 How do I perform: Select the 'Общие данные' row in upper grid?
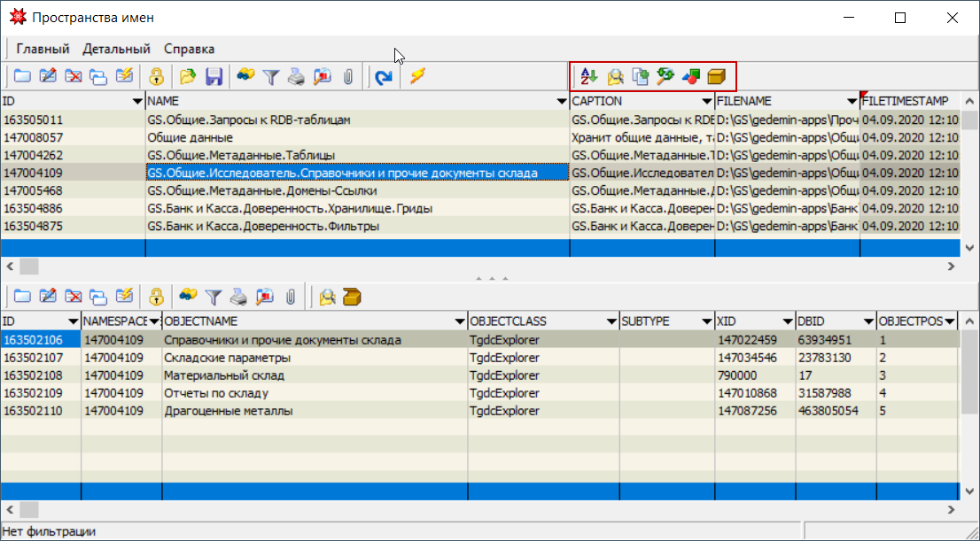pyautogui.click(x=190, y=137)
